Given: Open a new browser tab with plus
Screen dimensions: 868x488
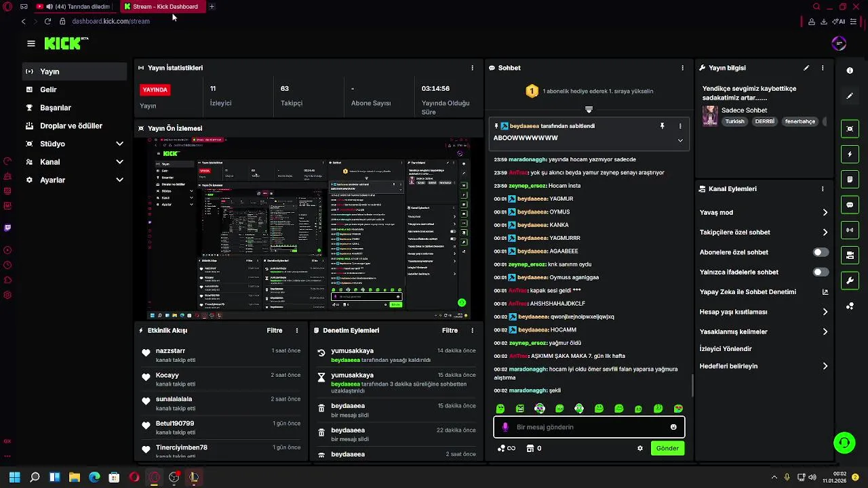Looking at the screenshot, I should point(212,7).
